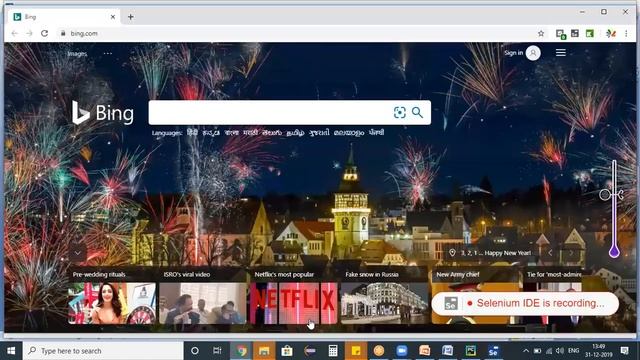Open the Images link
Image resolution: width=640 pixels, height=360 pixels.
[x=77, y=53]
